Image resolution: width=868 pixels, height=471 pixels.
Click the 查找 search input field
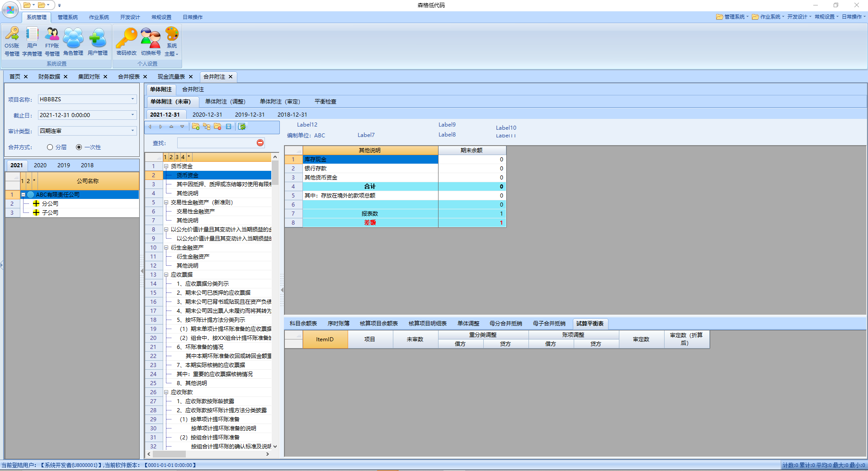(217, 143)
